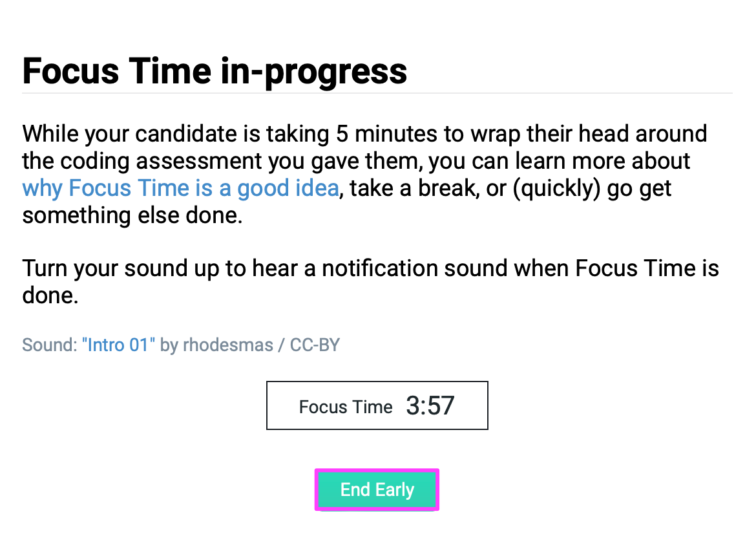
Task: Open the 'why Focus Time is a good idea' link
Action: click(180, 188)
